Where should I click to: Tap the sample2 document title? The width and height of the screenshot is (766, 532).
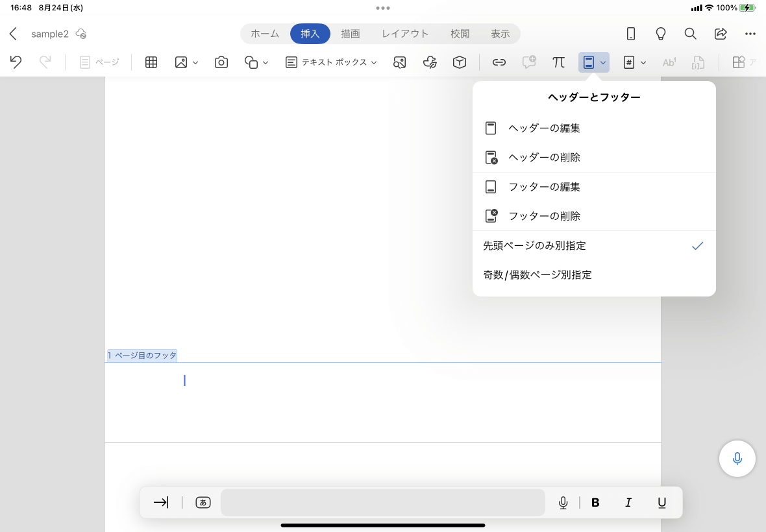(50, 34)
